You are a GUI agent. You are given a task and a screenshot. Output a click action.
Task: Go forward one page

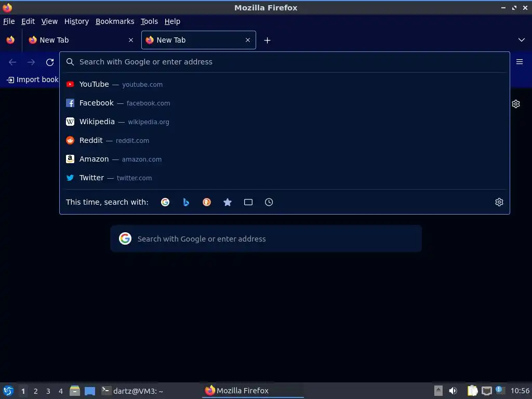click(31, 62)
